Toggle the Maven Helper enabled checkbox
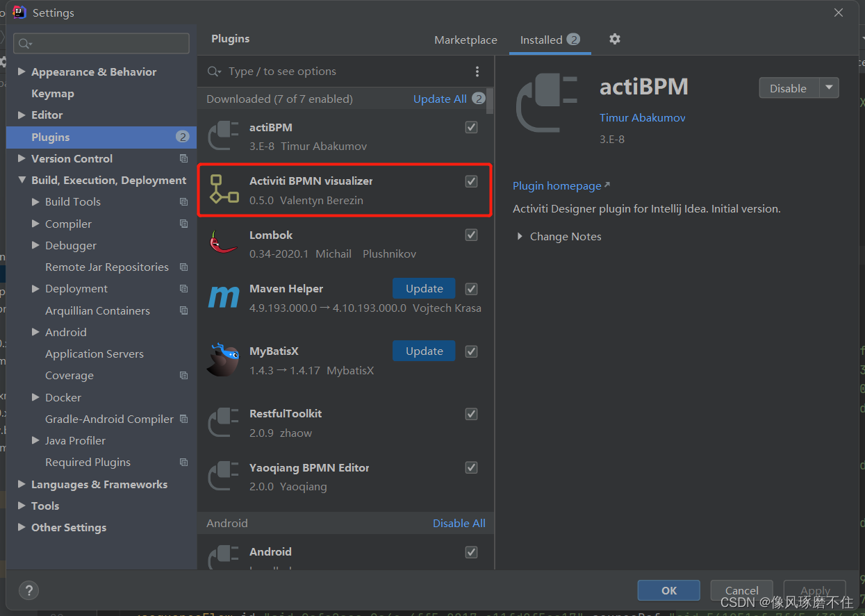This screenshot has height=616, width=865. pyautogui.click(x=471, y=289)
